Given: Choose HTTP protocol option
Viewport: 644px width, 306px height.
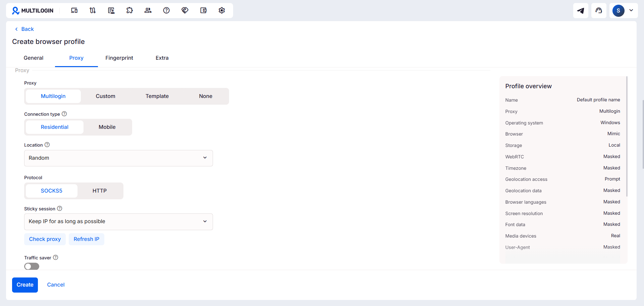Looking at the screenshot, I should click(100, 191).
